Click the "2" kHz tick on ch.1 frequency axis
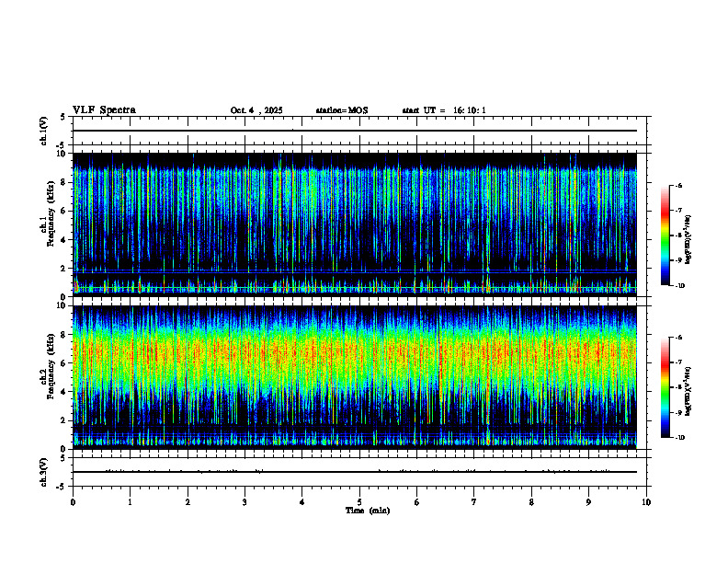Screen dimensions: 728x563 coord(64,269)
